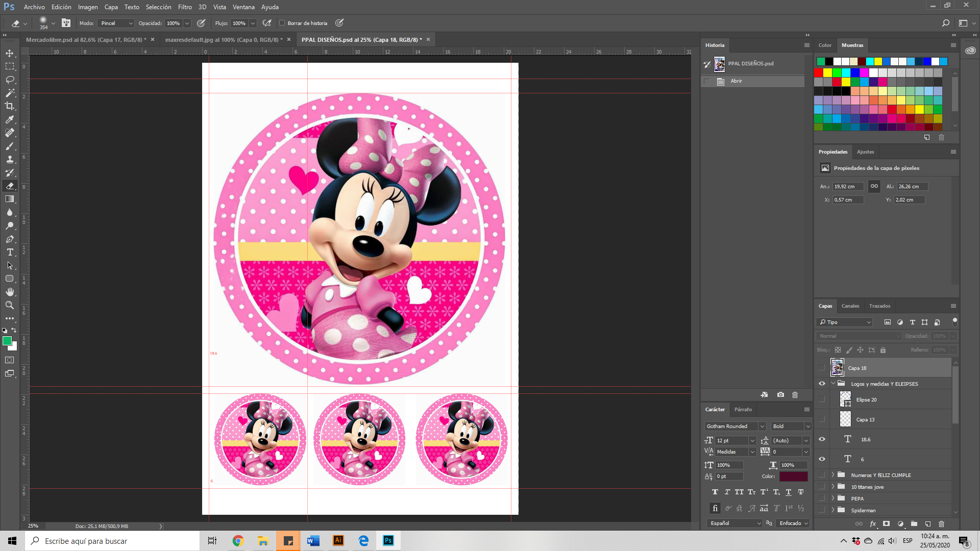Select the Crop tool
Image resolution: width=980 pixels, height=551 pixels.
[10, 106]
